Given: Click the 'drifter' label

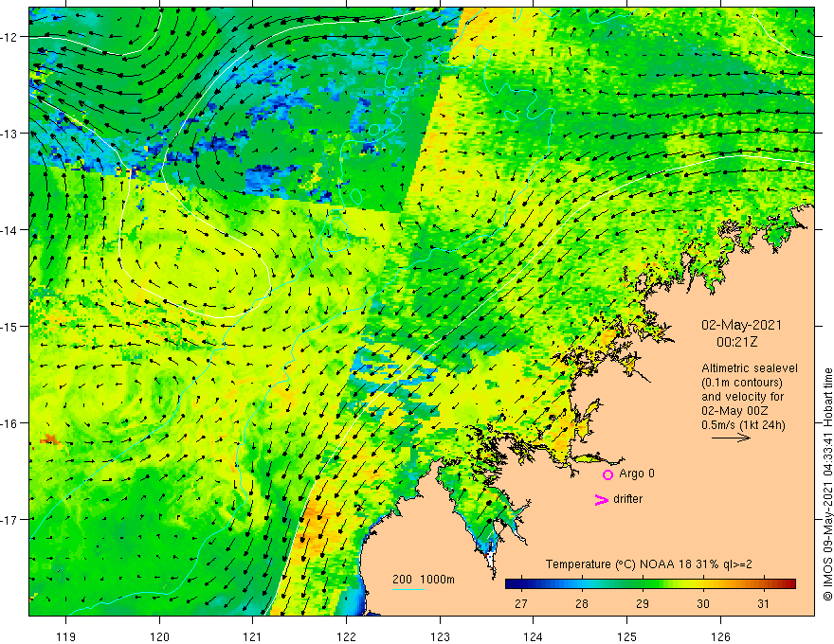Looking at the screenshot, I should click(627, 499).
